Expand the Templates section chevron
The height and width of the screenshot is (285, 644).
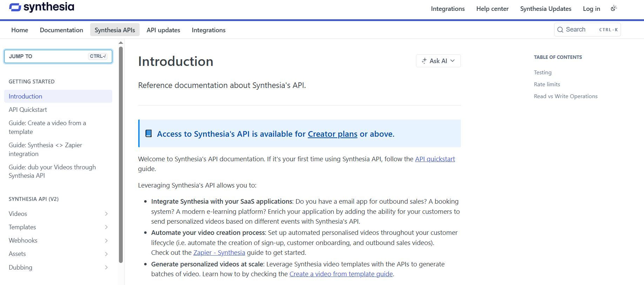tap(106, 227)
